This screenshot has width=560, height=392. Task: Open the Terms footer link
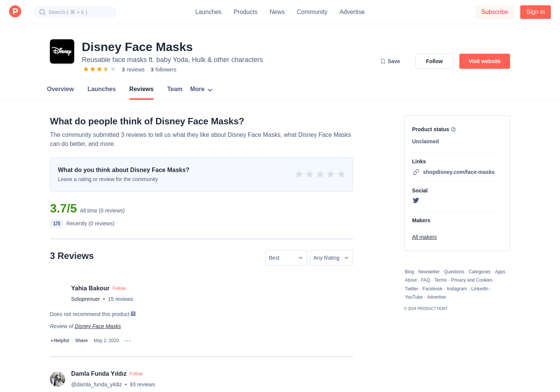(x=440, y=280)
